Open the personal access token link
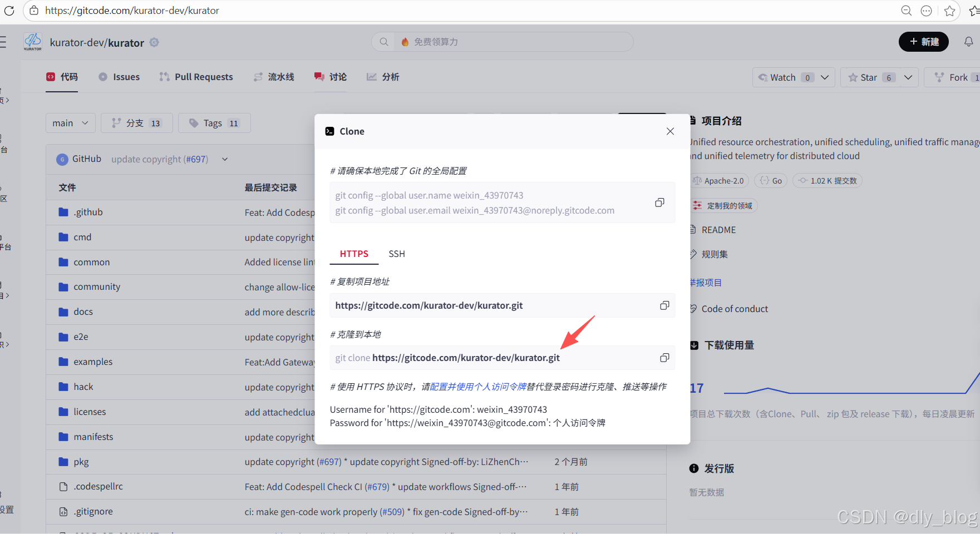 pyautogui.click(x=478, y=387)
